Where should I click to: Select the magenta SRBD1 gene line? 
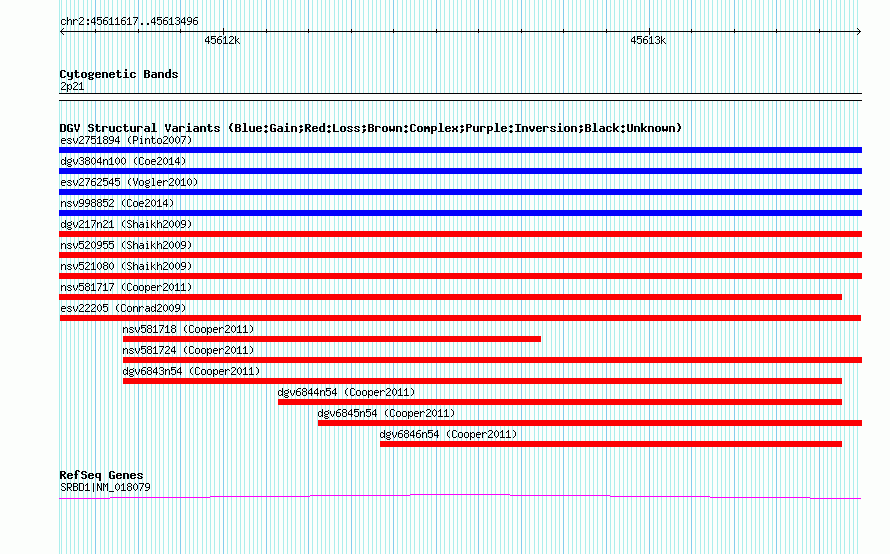point(460,497)
